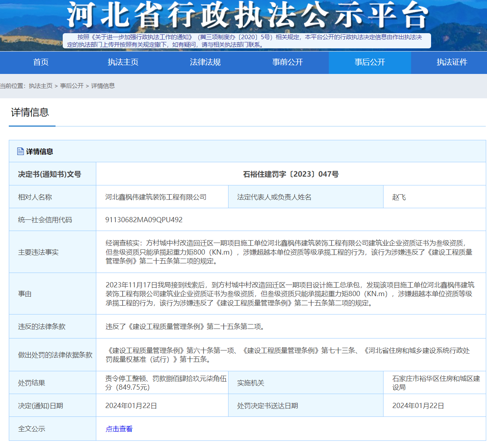Viewport: 487px width, 448px height.
Task: Click the legal representative name 赵飞
Action: coord(399,197)
